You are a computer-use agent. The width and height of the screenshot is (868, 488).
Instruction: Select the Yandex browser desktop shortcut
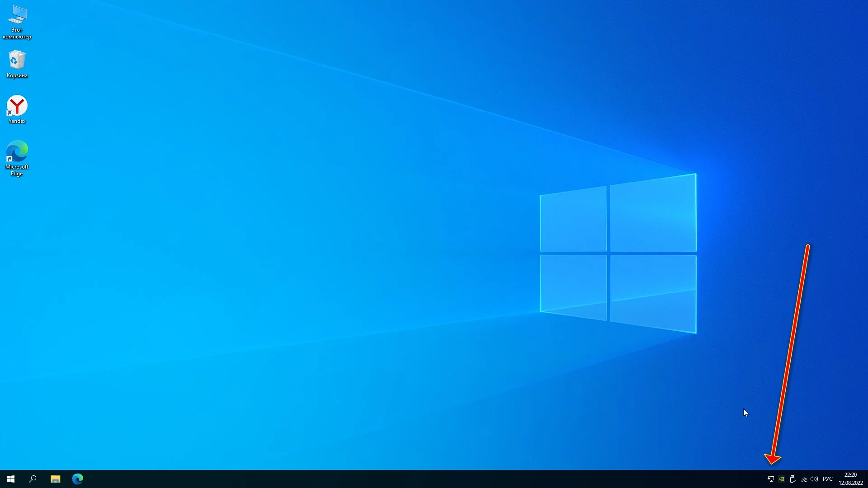tap(17, 106)
